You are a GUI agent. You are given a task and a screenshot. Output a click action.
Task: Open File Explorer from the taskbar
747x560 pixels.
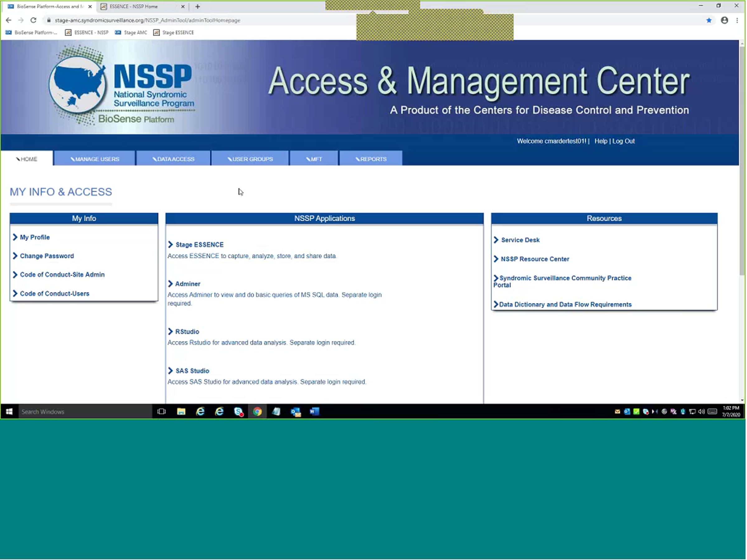(x=181, y=412)
